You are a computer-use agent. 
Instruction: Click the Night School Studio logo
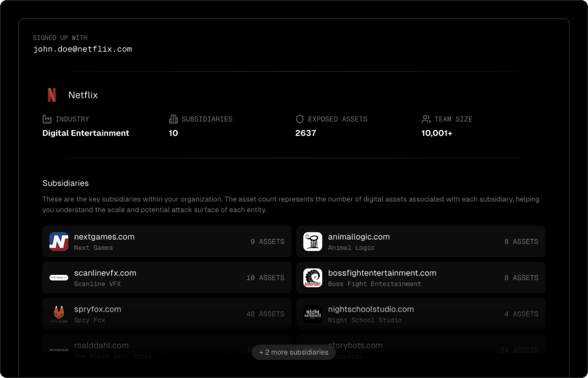click(x=313, y=314)
